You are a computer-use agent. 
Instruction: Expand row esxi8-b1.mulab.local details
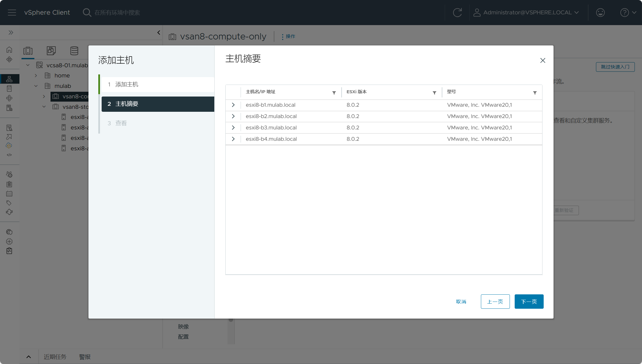(x=233, y=105)
